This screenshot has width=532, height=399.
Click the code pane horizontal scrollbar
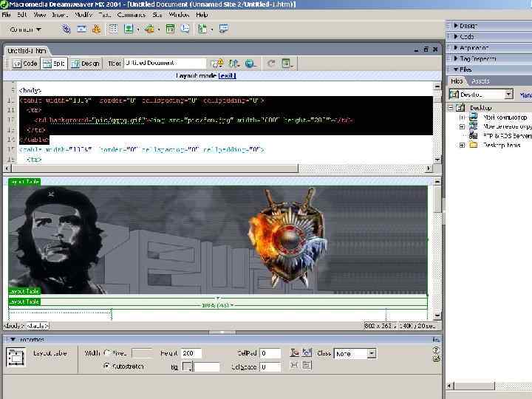(155, 168)
